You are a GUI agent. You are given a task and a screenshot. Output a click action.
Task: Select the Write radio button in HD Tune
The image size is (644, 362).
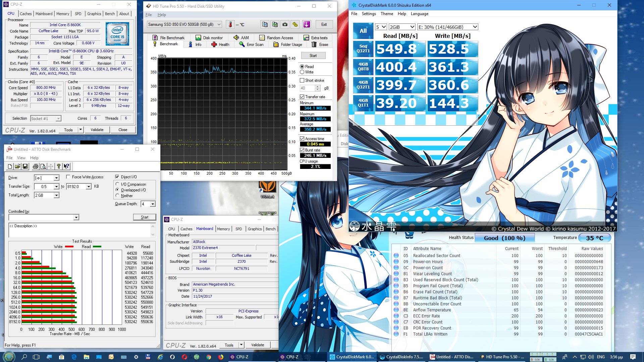tap(302, 72)
